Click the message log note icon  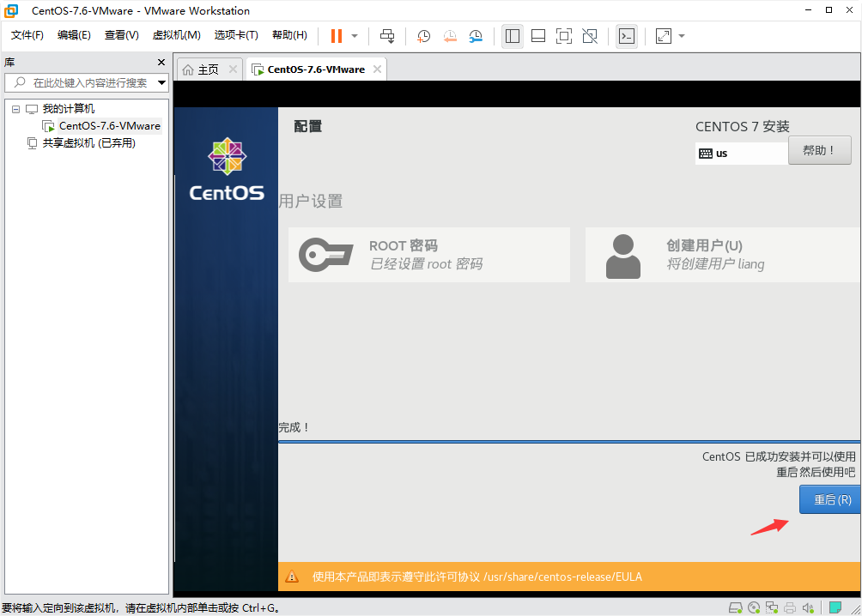[x=835, y=607]
